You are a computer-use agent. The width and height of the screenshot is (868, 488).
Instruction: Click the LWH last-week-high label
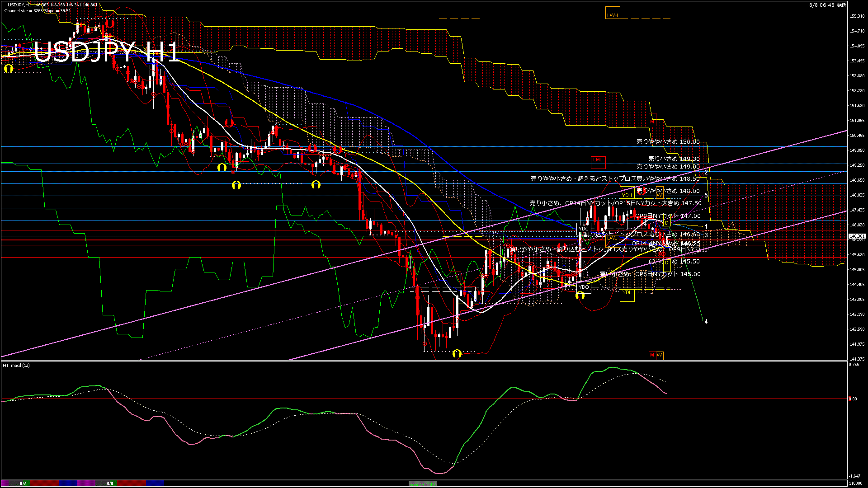point(613,15)
